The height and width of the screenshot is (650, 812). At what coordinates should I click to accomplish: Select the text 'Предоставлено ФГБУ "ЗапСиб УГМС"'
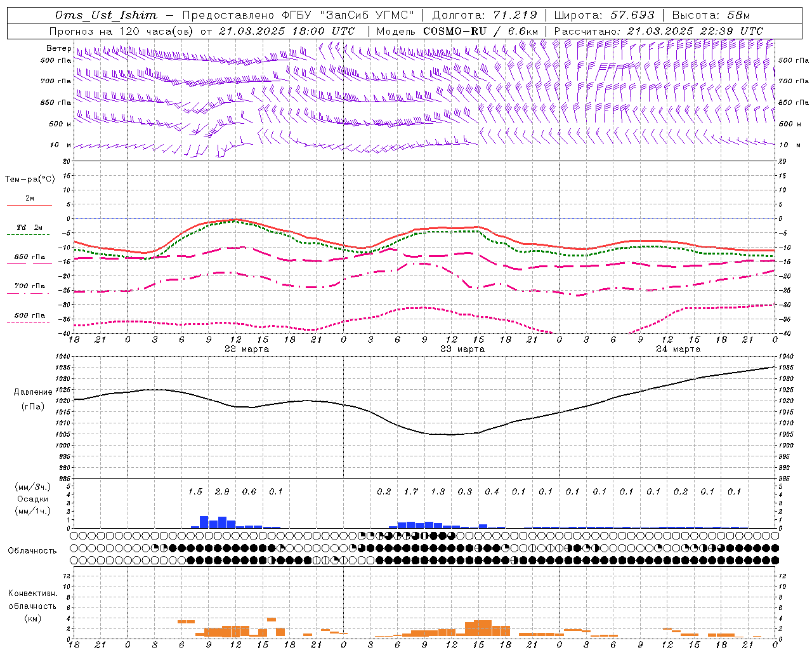298,15
